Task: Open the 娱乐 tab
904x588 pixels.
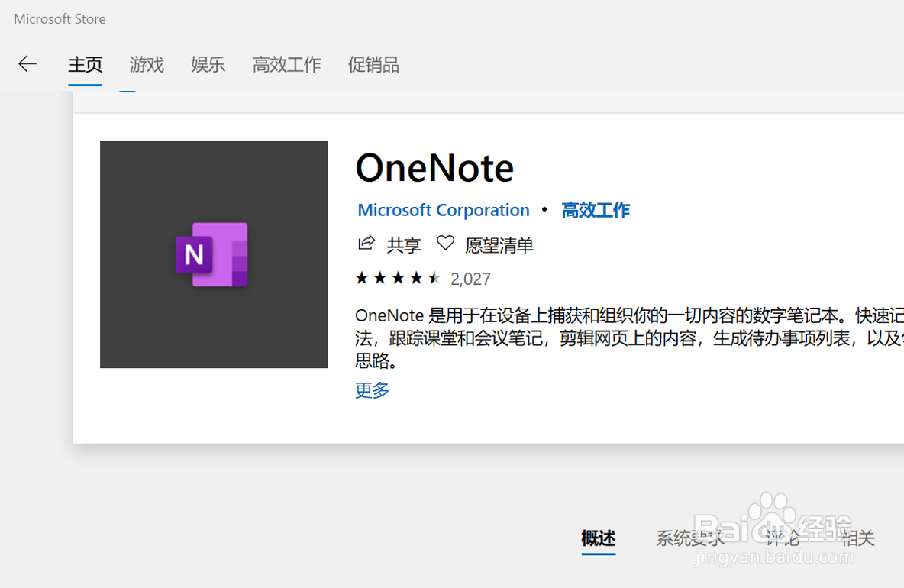Action: (208, 65)
